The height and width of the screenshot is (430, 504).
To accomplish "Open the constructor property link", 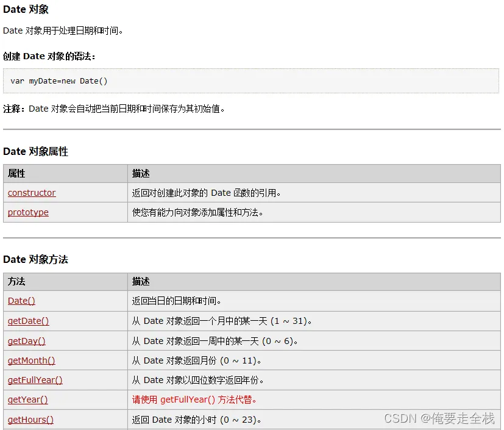I will [x=32, y=193].
